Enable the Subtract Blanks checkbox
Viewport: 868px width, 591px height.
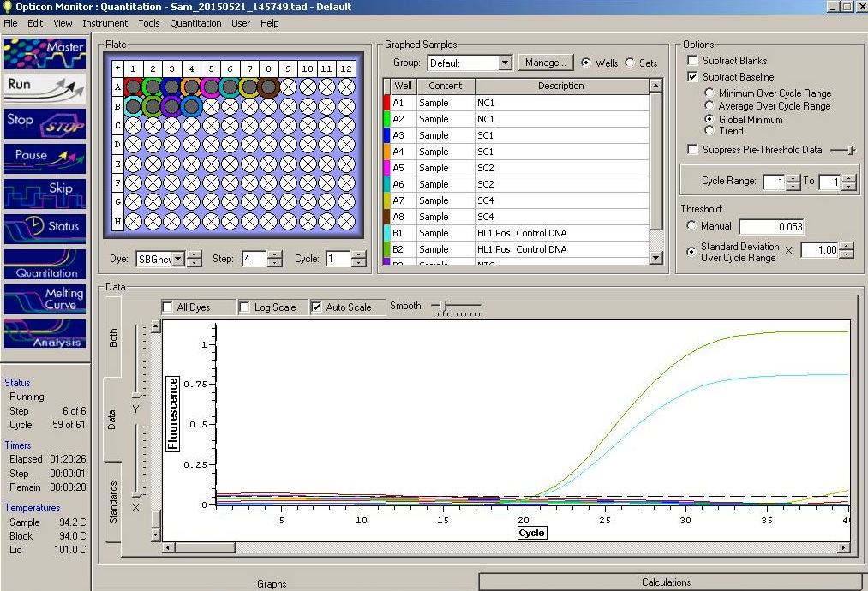click(693, 61)
